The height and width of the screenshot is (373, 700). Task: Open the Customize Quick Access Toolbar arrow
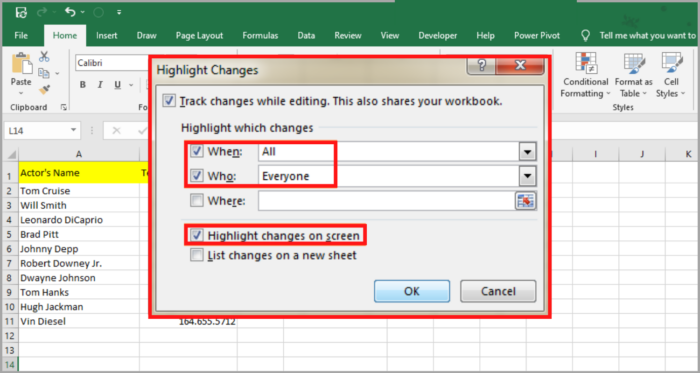click(x=119, y=12)
